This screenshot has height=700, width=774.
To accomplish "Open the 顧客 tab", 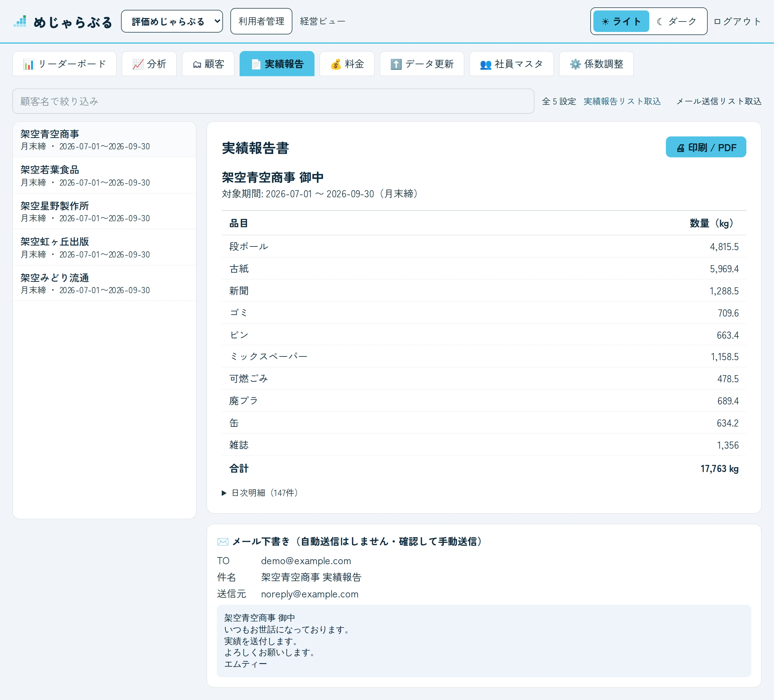I will (208, 64).
